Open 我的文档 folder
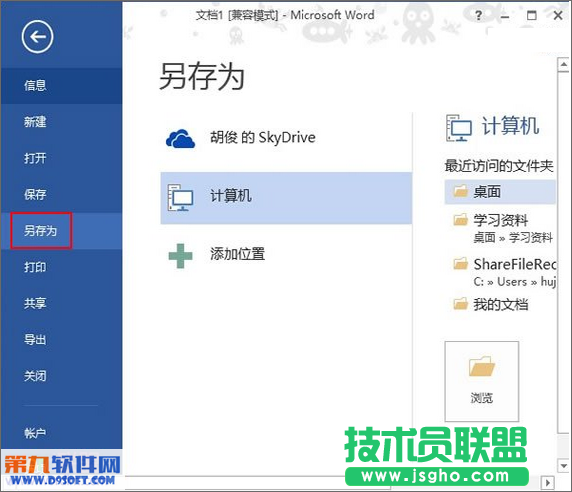 coord(500,305)
